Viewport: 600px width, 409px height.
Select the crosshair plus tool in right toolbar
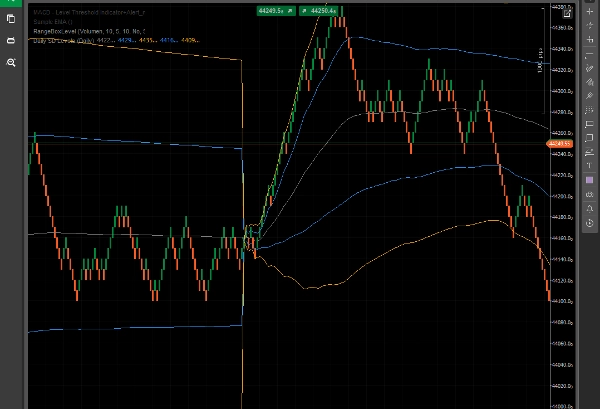590,11
